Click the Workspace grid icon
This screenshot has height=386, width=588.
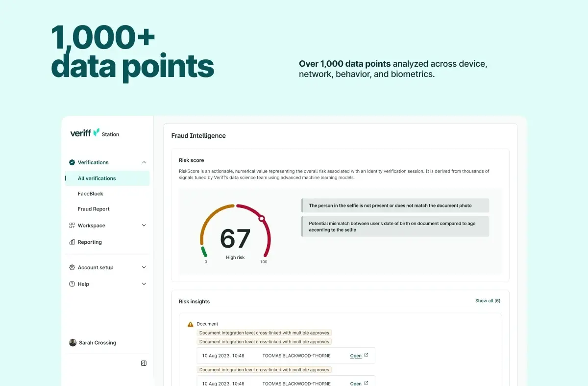[72, 226]
